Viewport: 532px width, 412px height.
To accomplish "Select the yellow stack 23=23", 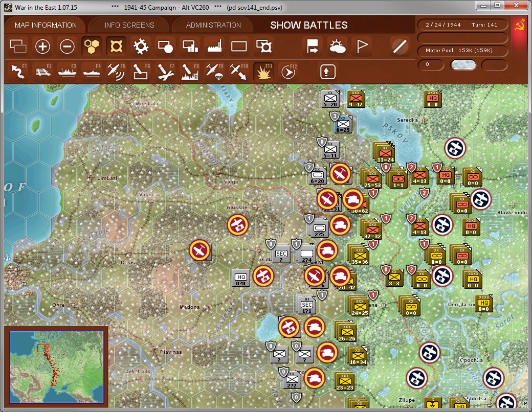I will tap(345, 381).
